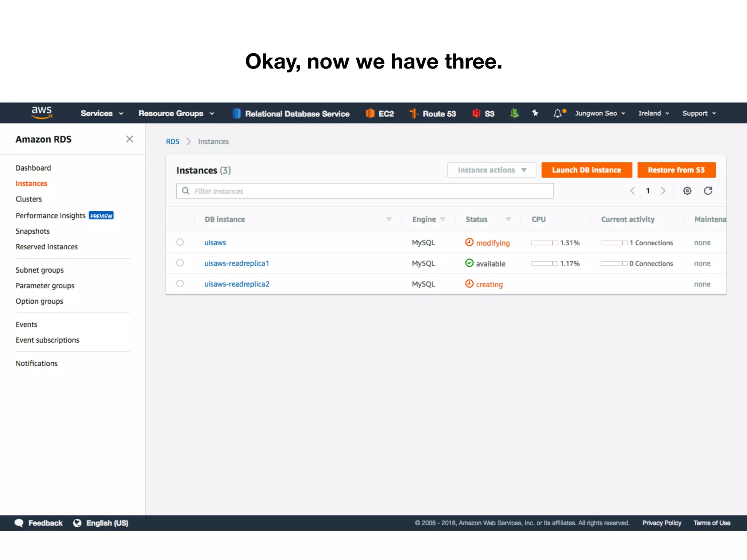This screenshot has width=747, height=560.
Task: Click the Filter instances search field
Action: (365, 191)
